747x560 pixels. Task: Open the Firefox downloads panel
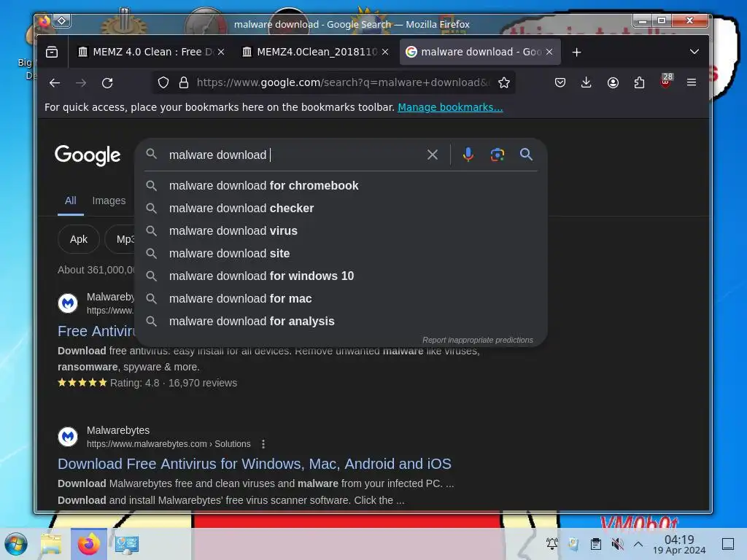coord(587,83)
